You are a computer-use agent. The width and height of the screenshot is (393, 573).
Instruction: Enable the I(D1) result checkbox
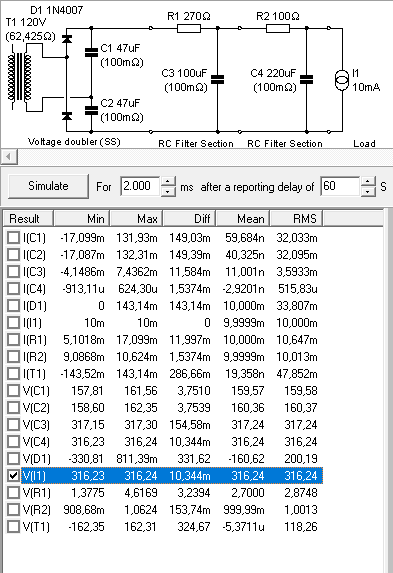14,306
